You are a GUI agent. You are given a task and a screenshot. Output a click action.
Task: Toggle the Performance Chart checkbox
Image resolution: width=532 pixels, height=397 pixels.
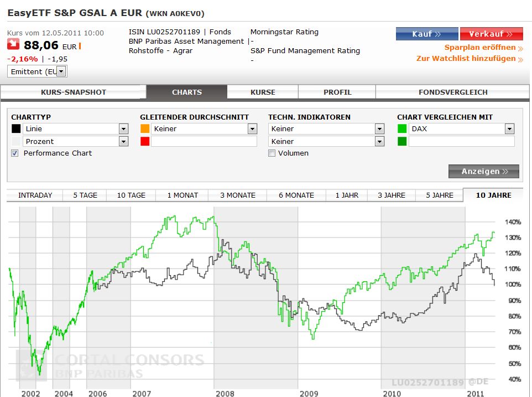[x=14, y=153]
